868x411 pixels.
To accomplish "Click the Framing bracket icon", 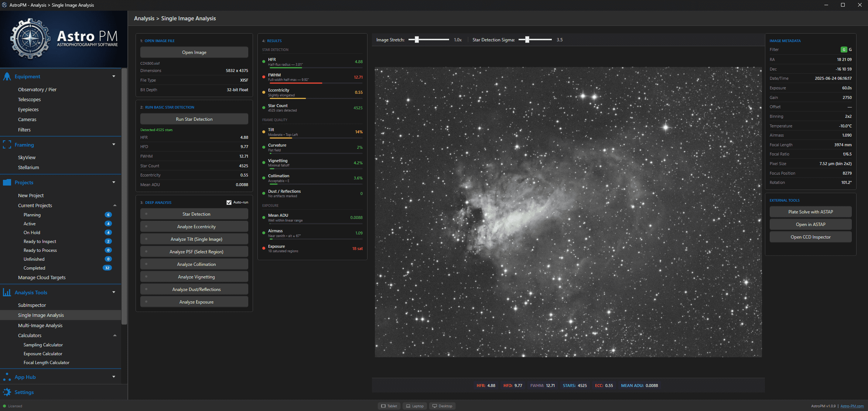I will 7,145.
